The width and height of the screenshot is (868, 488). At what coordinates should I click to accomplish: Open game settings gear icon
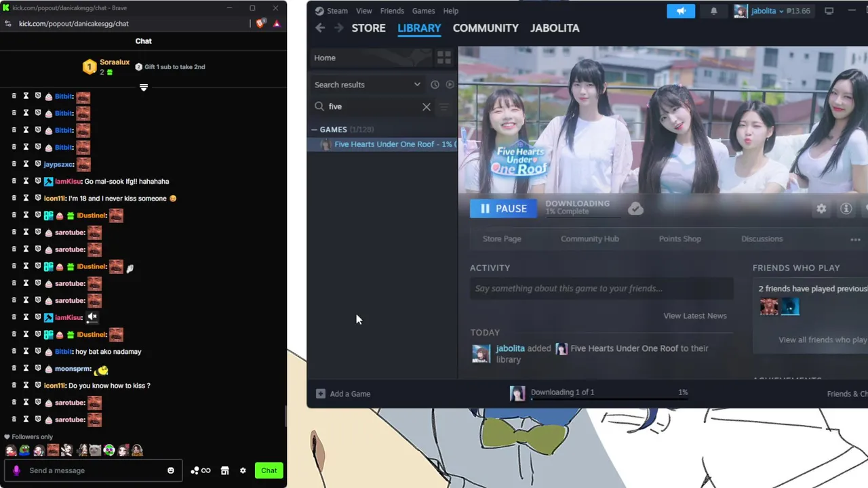[x=821, y=209]
